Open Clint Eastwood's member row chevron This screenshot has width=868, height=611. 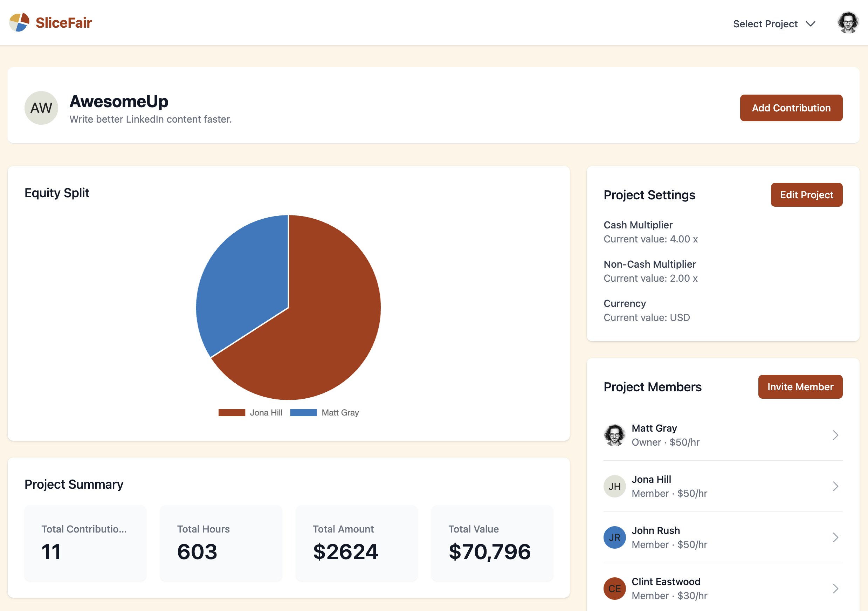click(x=835, y=588)
